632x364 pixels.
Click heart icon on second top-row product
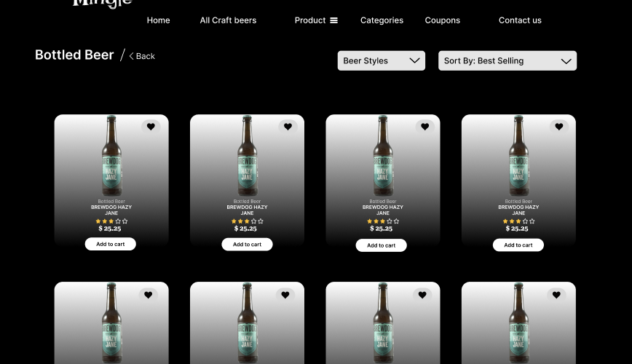click(288, 127)
